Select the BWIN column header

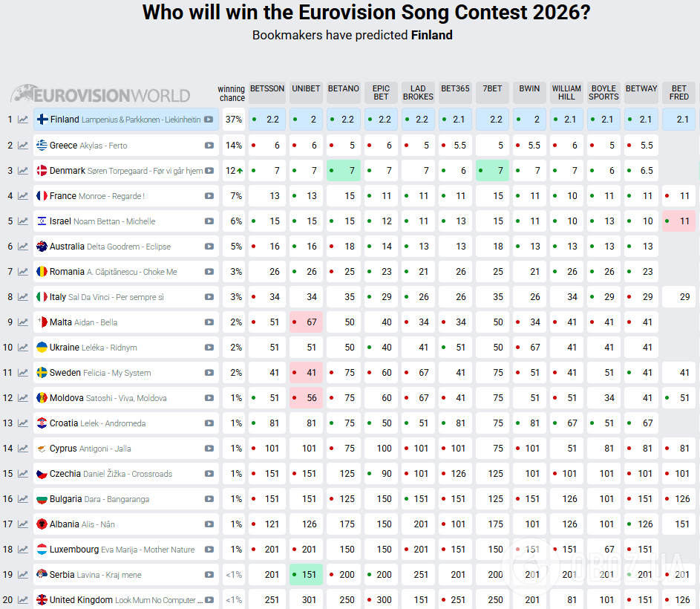pos(529,93)
